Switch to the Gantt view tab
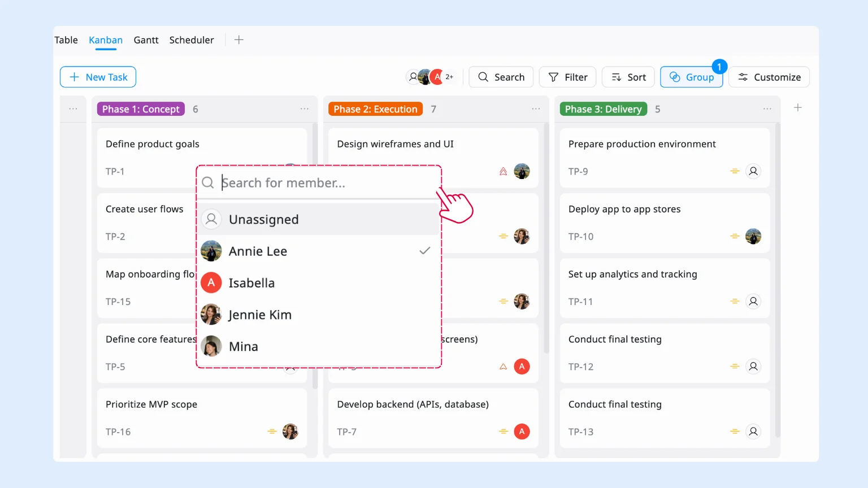The width and height of the screenshot is (868, 488). (x=146, y=40)
